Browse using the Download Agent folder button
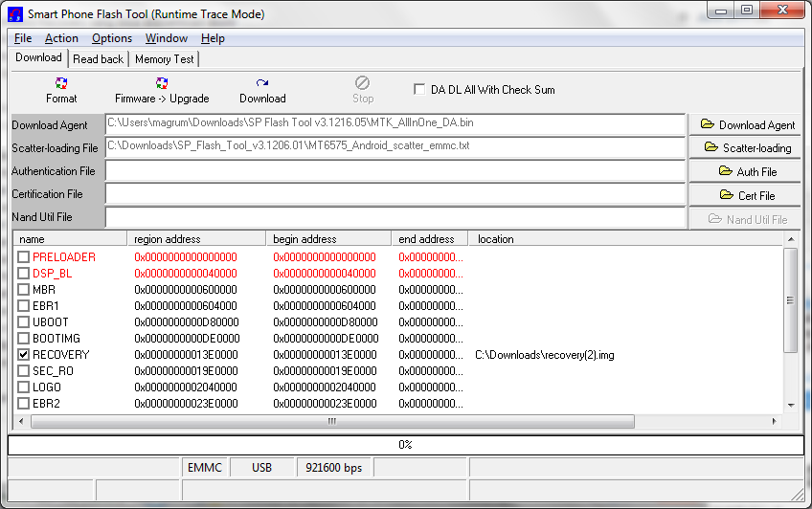The height and width of the screenshot is (509, 812). [x=748, y=124]
